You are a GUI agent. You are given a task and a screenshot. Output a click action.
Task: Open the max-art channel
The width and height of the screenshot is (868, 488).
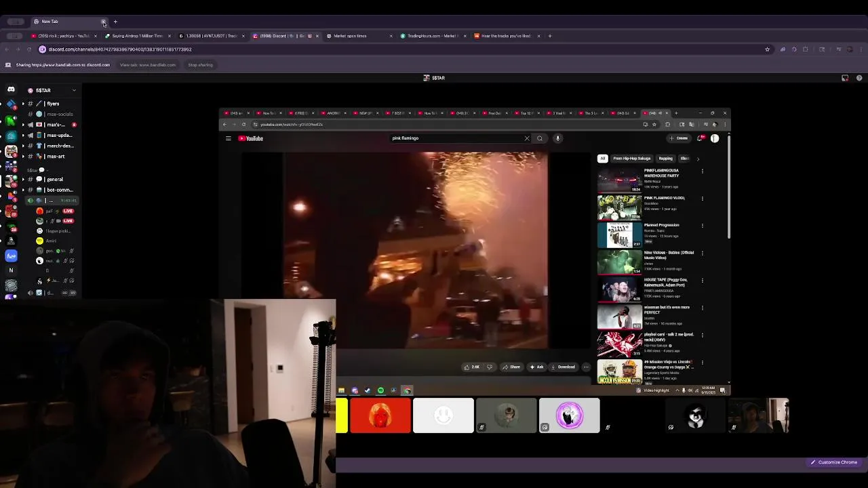[52, 156]
